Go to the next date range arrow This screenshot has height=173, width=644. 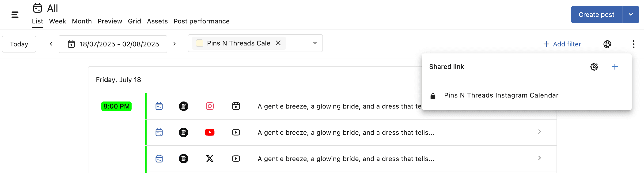coord(174,44)
